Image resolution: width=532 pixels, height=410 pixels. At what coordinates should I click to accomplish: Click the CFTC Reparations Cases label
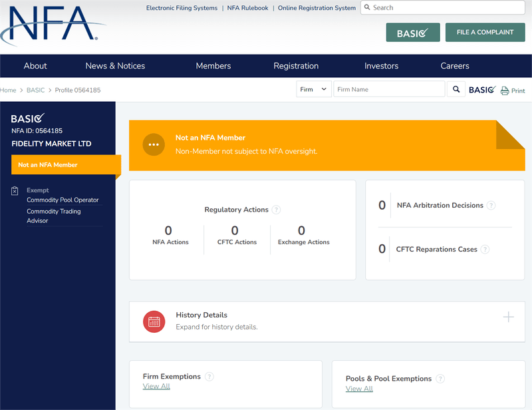point(437,250)
